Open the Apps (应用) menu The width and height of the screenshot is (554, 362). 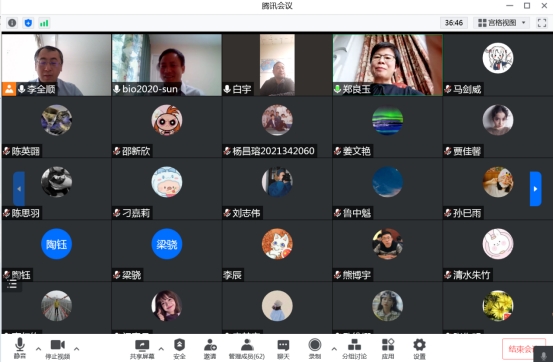(388, 349)
